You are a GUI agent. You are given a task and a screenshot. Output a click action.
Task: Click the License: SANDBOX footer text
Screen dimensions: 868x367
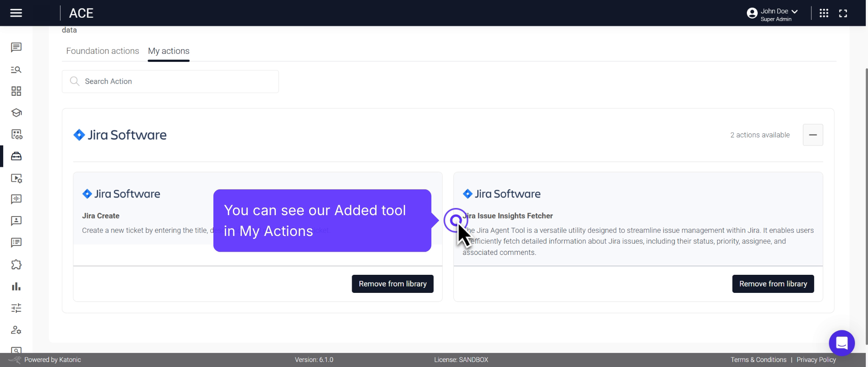tap(461, 360)
